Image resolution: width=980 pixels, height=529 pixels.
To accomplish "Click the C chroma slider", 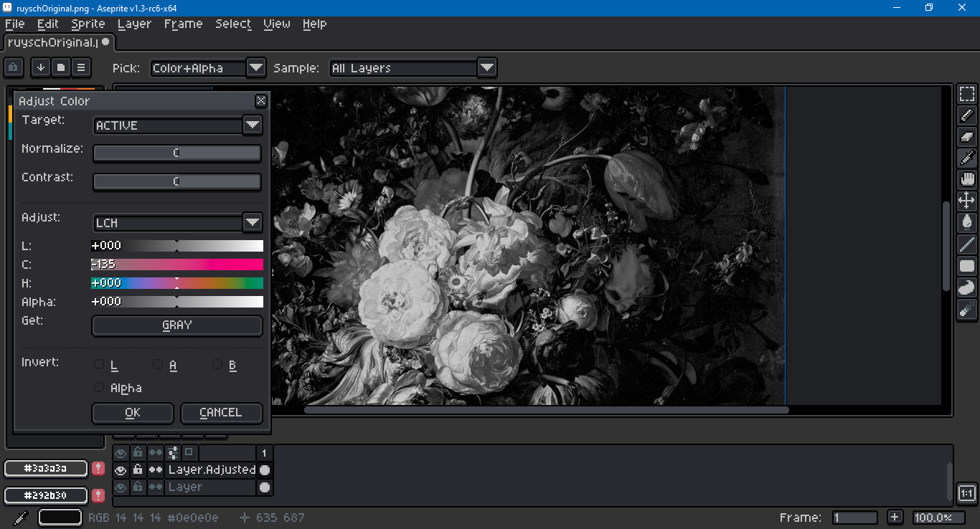I will [x=177, y=264].
